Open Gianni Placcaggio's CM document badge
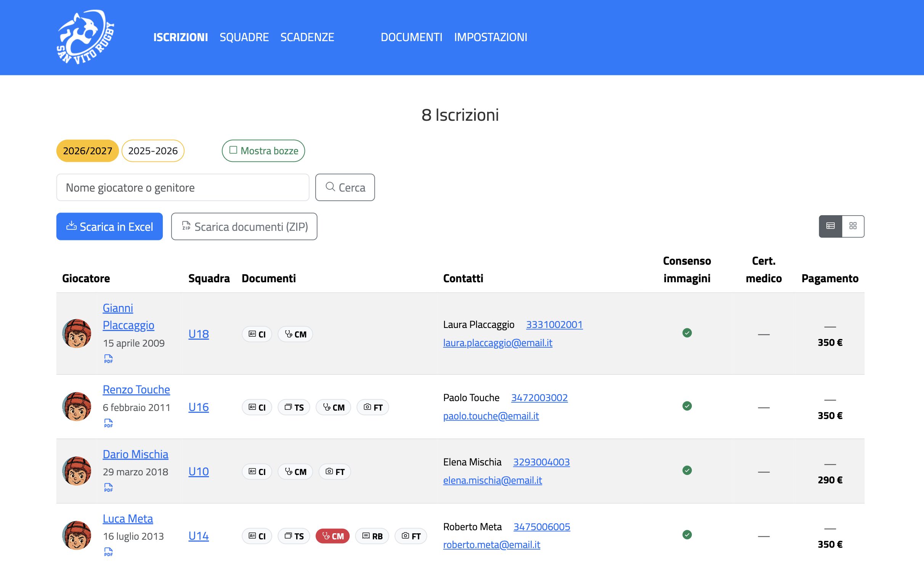The width and height of the screenshot is (924, 566). pos(295,334)
